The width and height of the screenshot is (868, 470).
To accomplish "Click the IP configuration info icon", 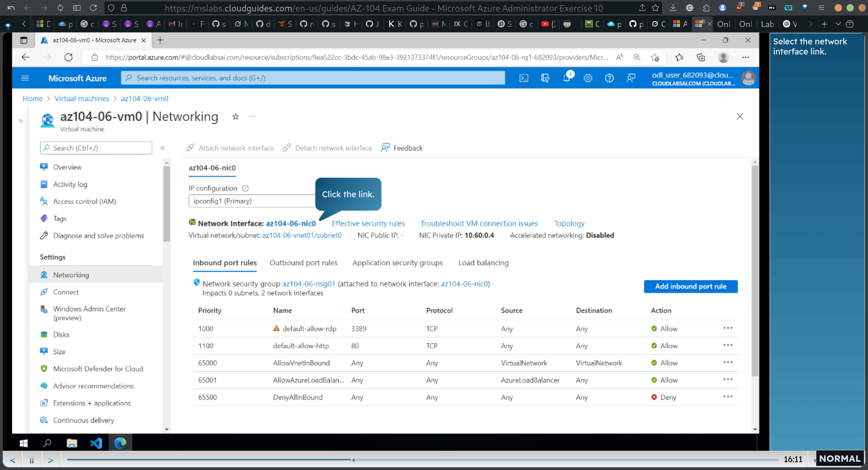I will 245,189.
